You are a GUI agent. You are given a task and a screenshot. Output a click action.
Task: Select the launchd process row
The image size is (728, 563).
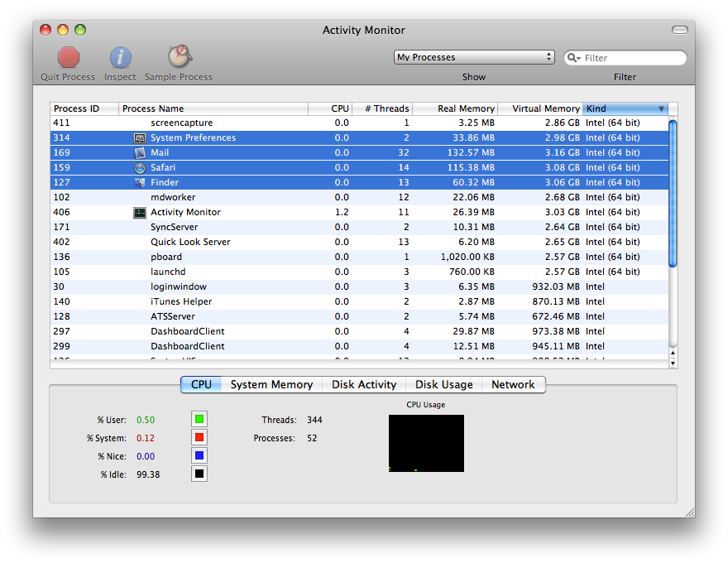click(x=359, y=272)
